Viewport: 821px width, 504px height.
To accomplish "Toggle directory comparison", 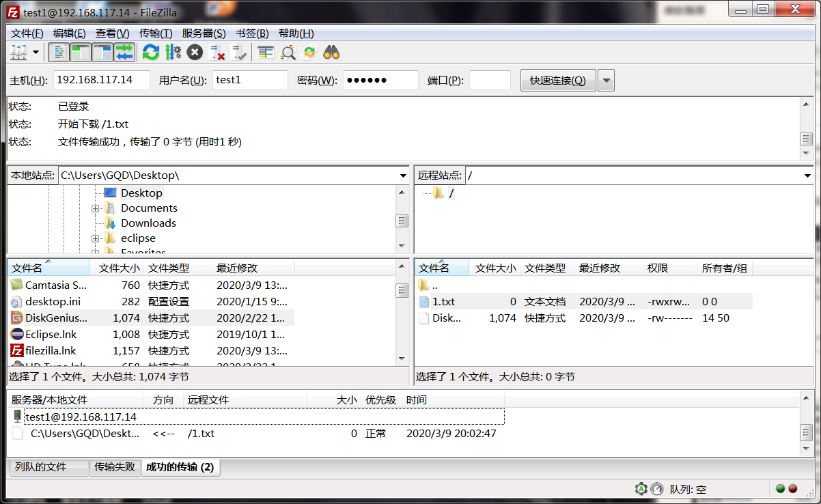I will pos(288,52).
